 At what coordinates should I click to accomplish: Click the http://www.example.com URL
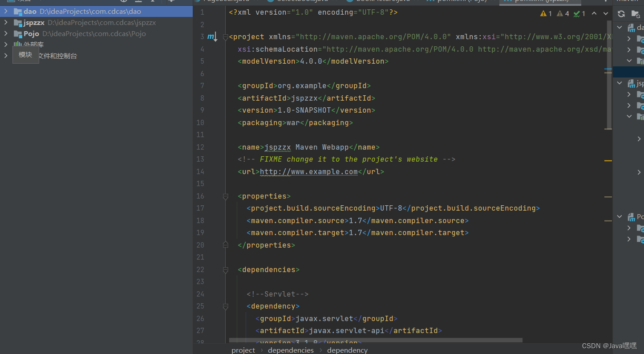309,172
